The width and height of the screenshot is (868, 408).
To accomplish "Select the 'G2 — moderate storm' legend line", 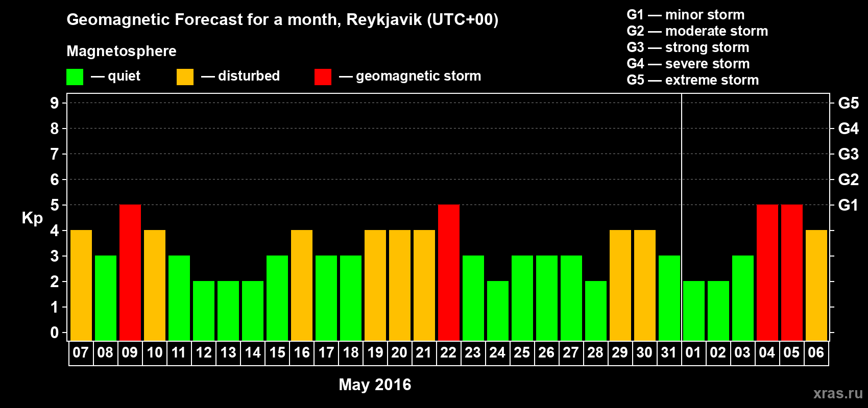I will pos(697,31).
